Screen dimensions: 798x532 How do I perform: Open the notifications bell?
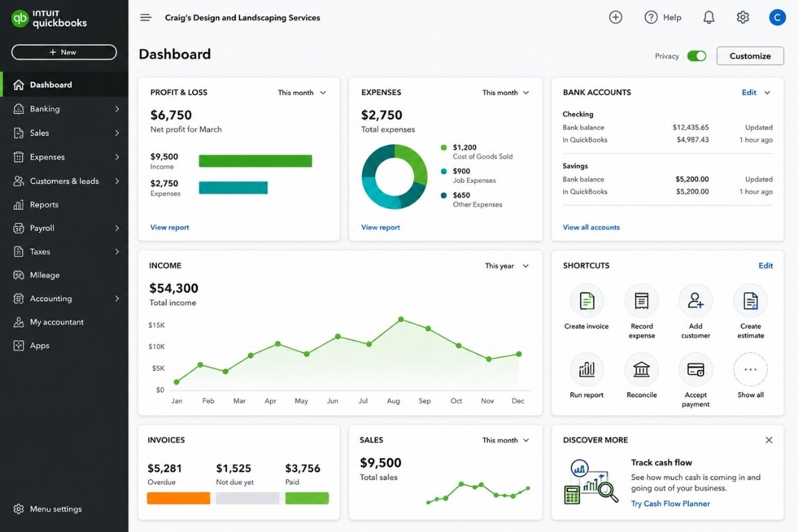(x=709, y=17)
